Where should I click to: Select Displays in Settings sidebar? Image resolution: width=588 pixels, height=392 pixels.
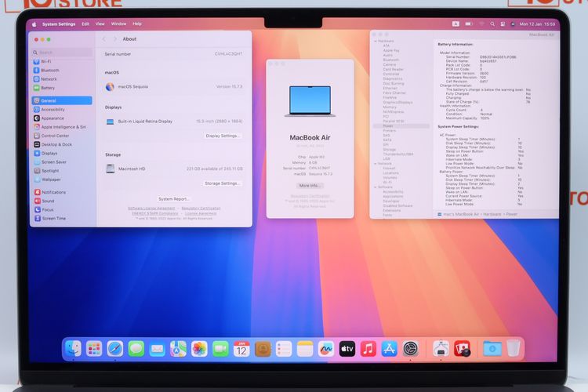pos(62,153)
